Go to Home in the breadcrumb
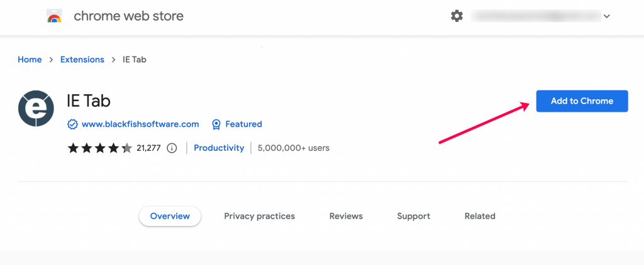The width and height of the screenshot is (644, 265). pyautogui.click(x=30, y=60)
